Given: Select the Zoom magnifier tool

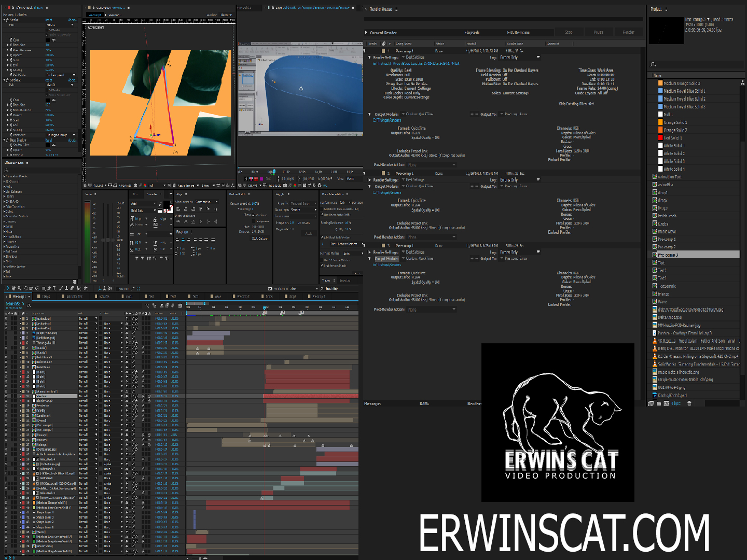Looking at the screenshot, I should coord(19,288).
